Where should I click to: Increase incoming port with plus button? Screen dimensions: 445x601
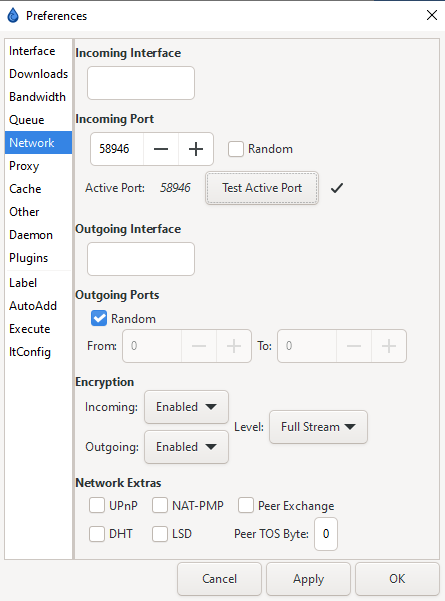[x=196, y=149]
